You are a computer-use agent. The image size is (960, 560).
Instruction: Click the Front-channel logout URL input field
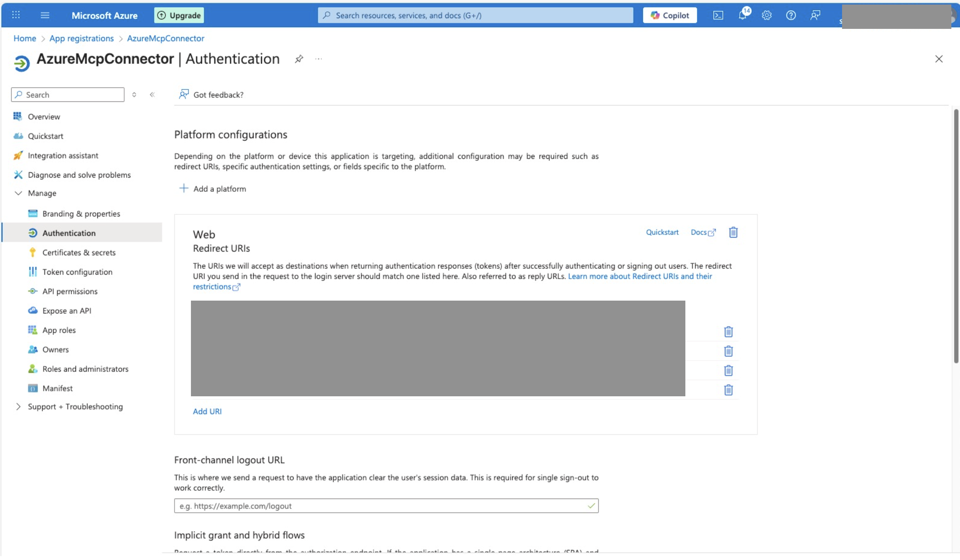point(386,506)
